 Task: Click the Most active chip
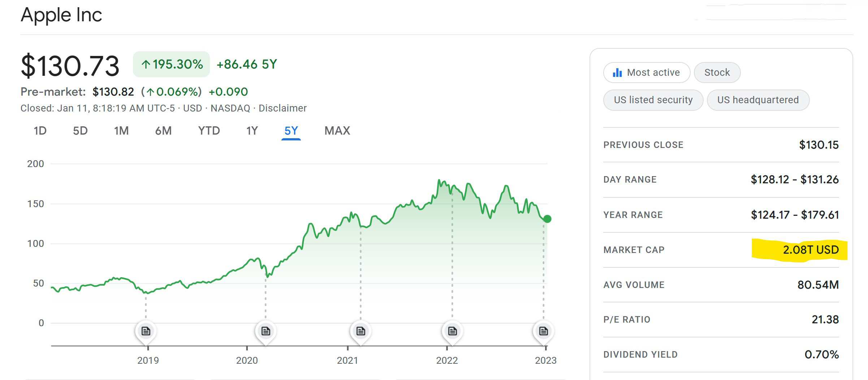click(x=647, y=73)
